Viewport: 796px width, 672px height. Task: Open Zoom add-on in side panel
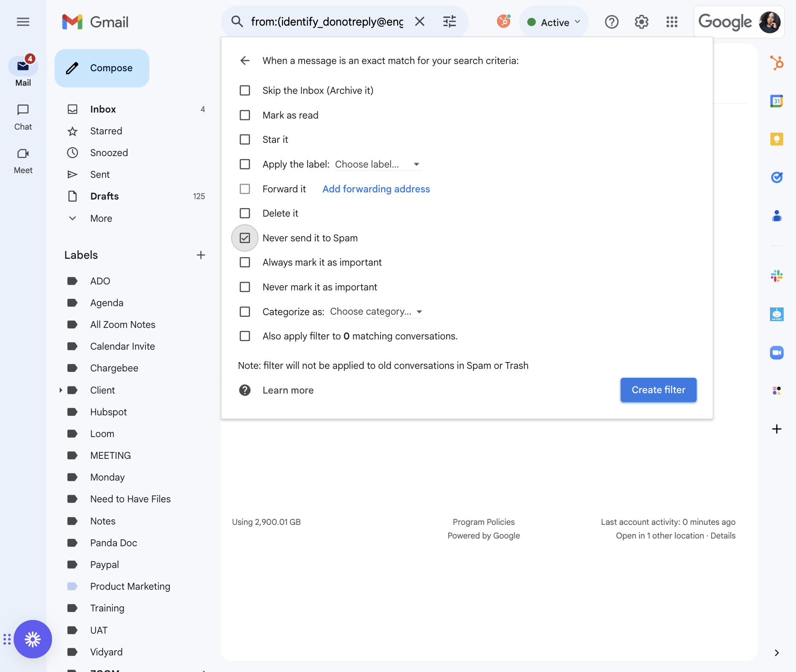(777, 353)
